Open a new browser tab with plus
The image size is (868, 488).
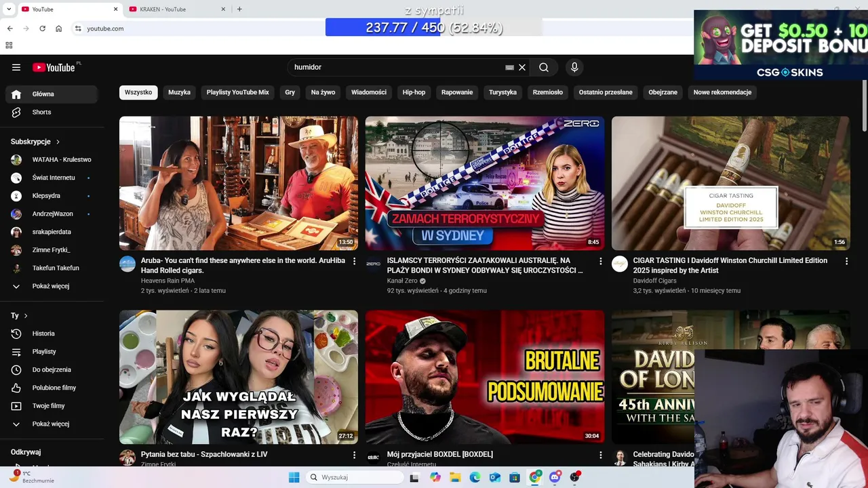pyautogui.click(x=239, y=9)
